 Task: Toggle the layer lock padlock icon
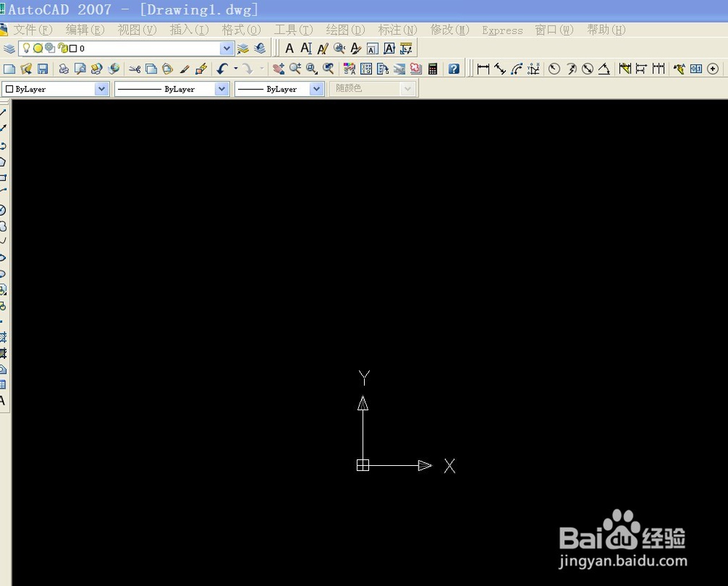62,48
